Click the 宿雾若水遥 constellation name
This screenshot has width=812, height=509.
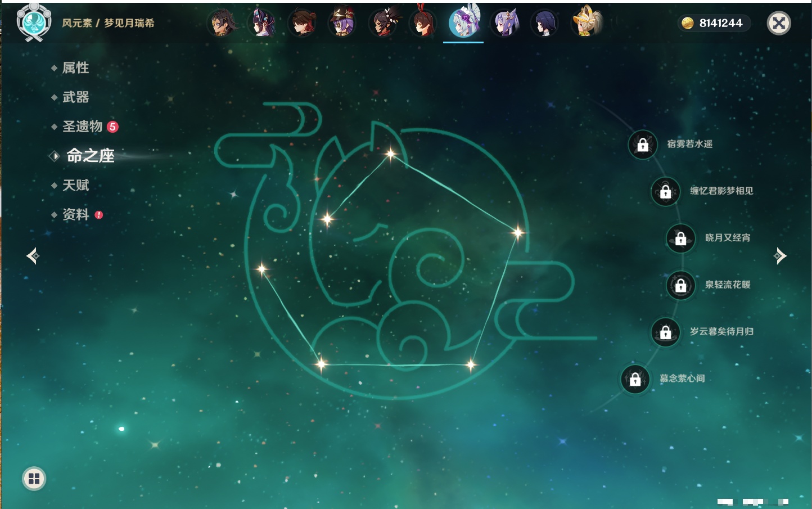point(689,144)
